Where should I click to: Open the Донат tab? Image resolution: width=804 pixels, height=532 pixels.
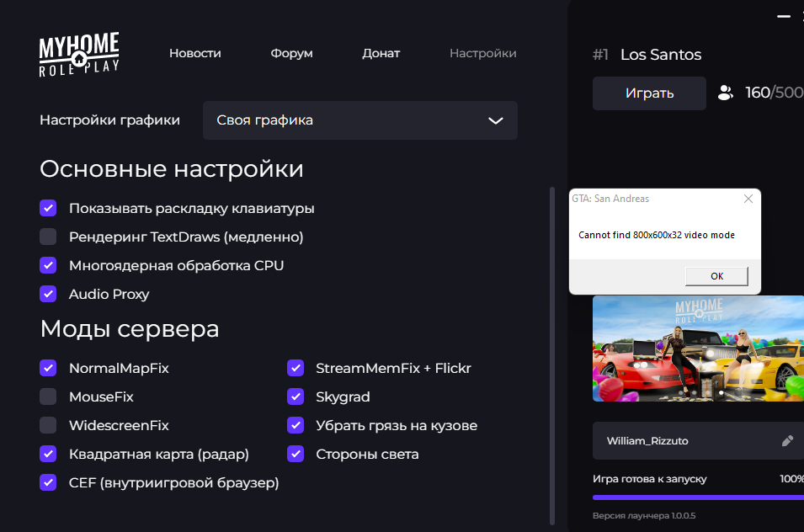pyautogui.click(x=381, y=53)
